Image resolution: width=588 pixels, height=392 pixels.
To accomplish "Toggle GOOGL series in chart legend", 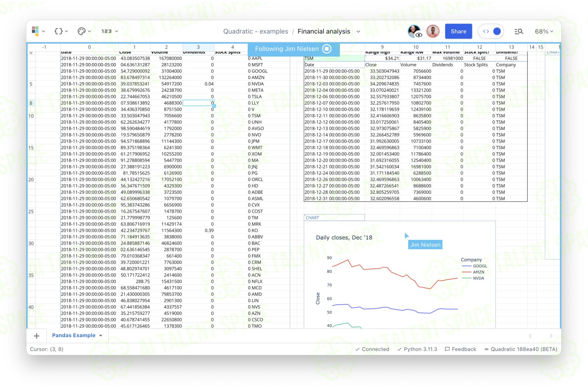I will click(x=475, y=266).
